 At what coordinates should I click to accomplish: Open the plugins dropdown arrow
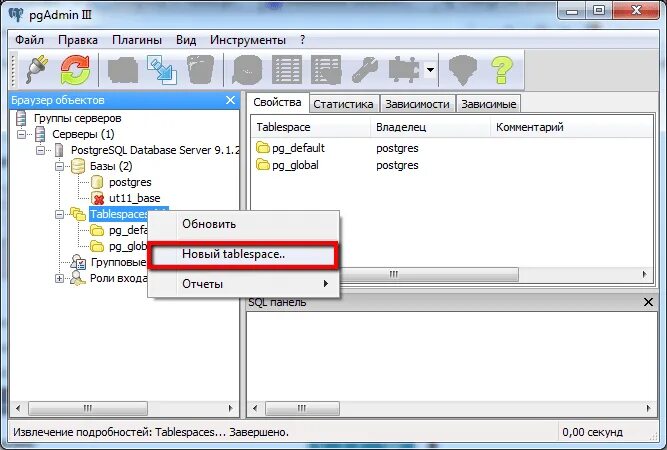[x=430, y=69]
